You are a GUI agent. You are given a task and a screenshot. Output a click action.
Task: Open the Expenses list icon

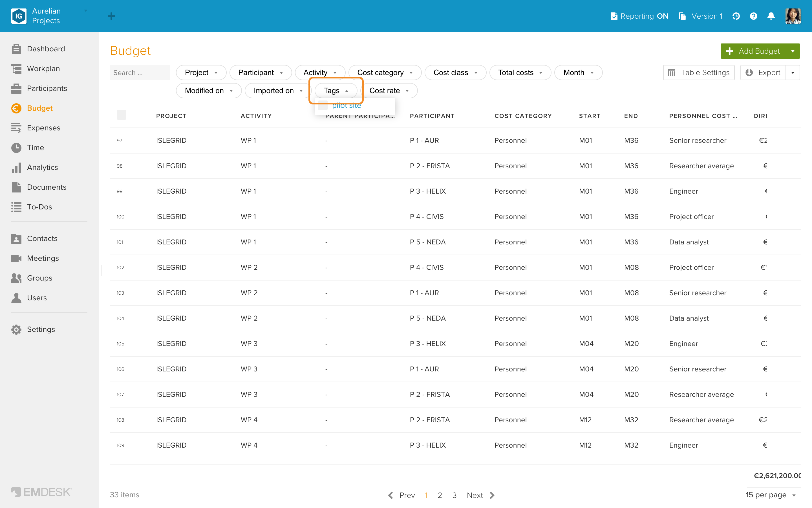click(x=16, y=128)
